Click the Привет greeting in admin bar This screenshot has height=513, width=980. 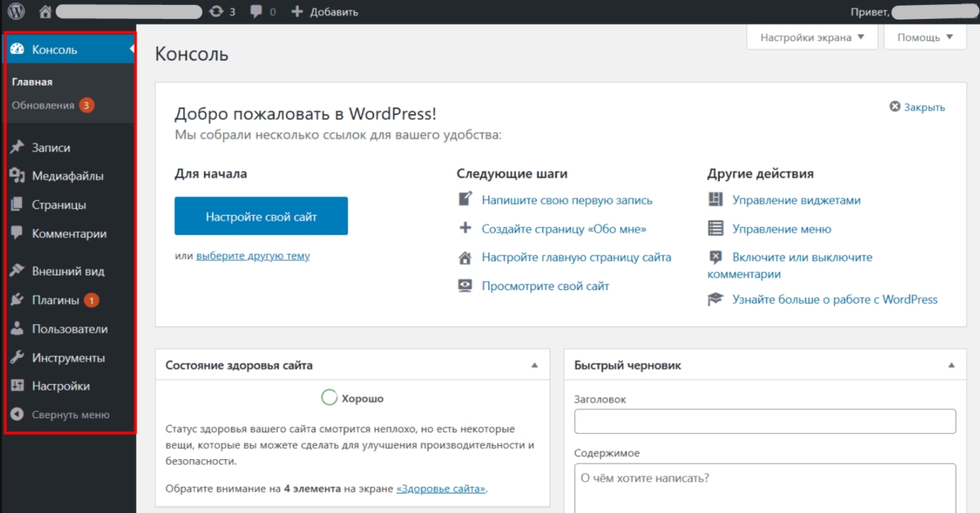pyautogui.click(x=870, y=12)
